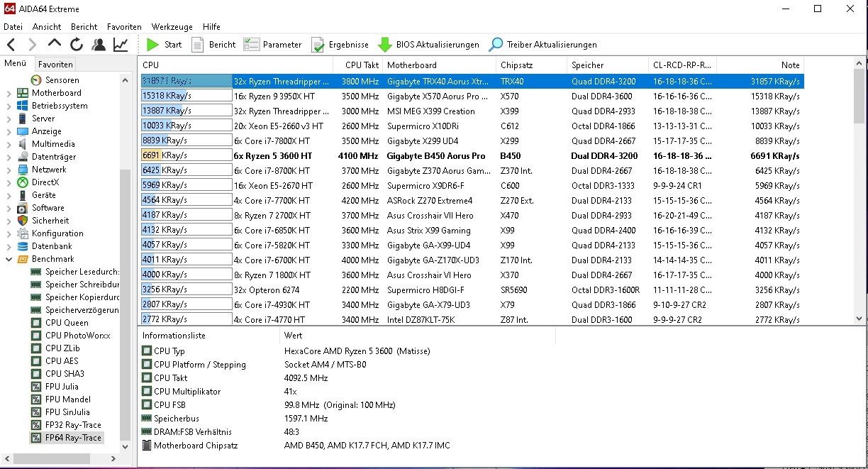Image resolution: width=868 pixels, height=469 pixels.
Task: Expand the Netzwerk tree node
Action: pos(9,170)
